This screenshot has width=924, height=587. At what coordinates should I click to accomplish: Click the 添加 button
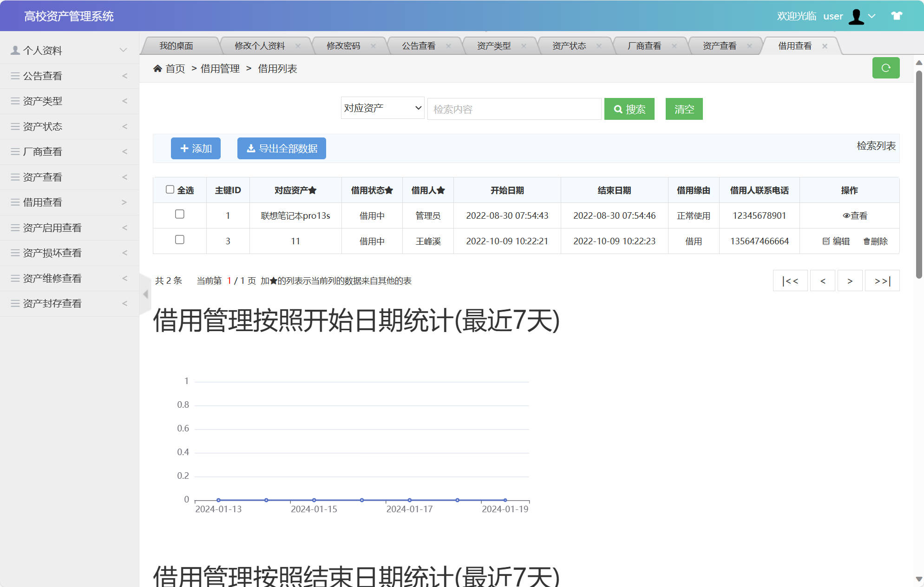click(x=196, y=149)
